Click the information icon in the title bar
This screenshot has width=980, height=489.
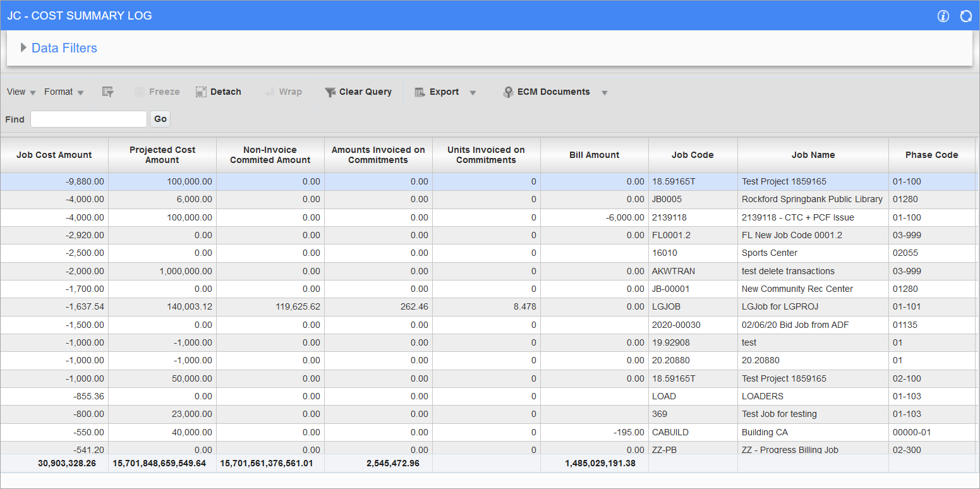943,16
